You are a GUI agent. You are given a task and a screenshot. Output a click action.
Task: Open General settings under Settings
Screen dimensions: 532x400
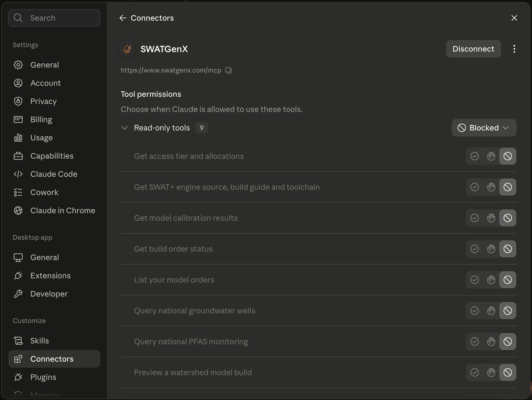coord(54,65)
